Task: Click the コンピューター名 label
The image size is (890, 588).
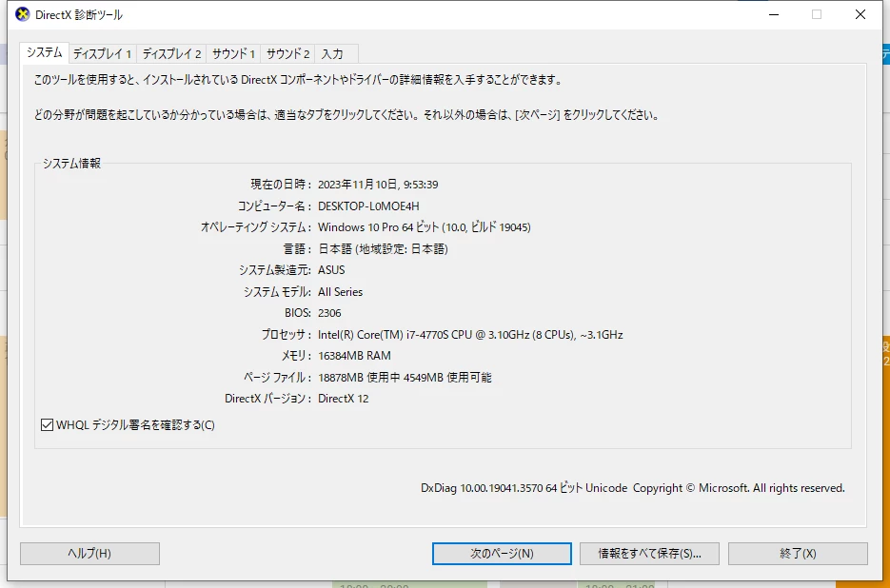Action: point(275,206)
